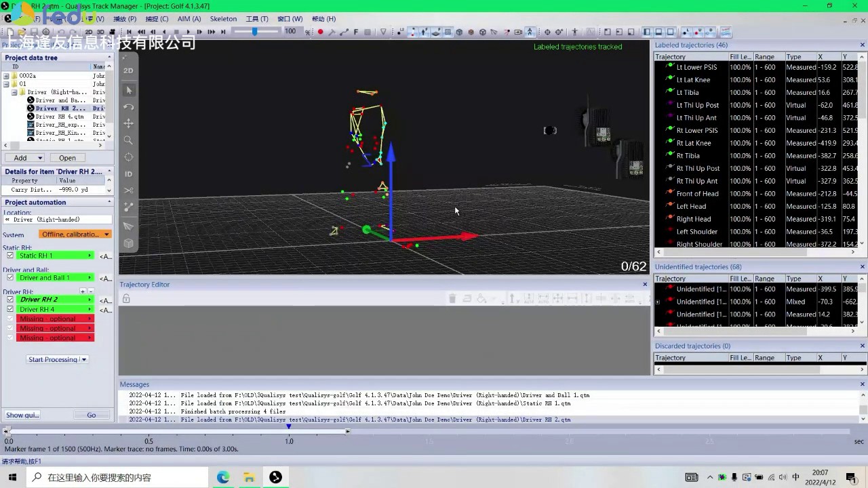The image size is (868, 488).
Task: Click the Project Options gear icon
Action: point(45,32)
